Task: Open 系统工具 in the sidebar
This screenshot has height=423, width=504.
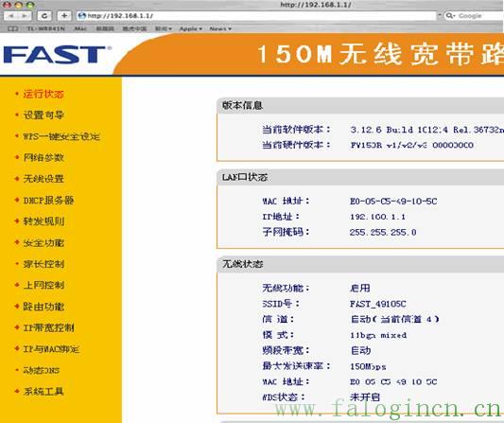Action: click(x=43, y=391)
